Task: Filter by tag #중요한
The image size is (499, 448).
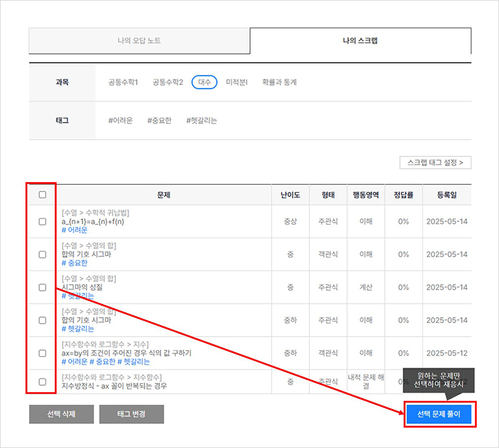Action: coord(159,121)
